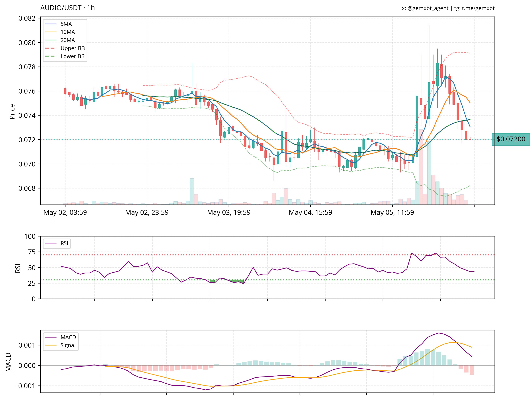This screenshot has width=532, height=400.
Task: Click the 0.001 MACD axis label
Action: tap(27, 345)
